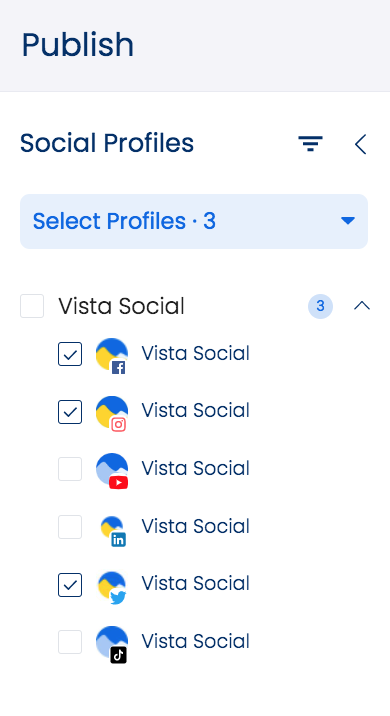Click the Instagram Vista Social label
Viewport: 390px width, 716px height.
point(195,410)
